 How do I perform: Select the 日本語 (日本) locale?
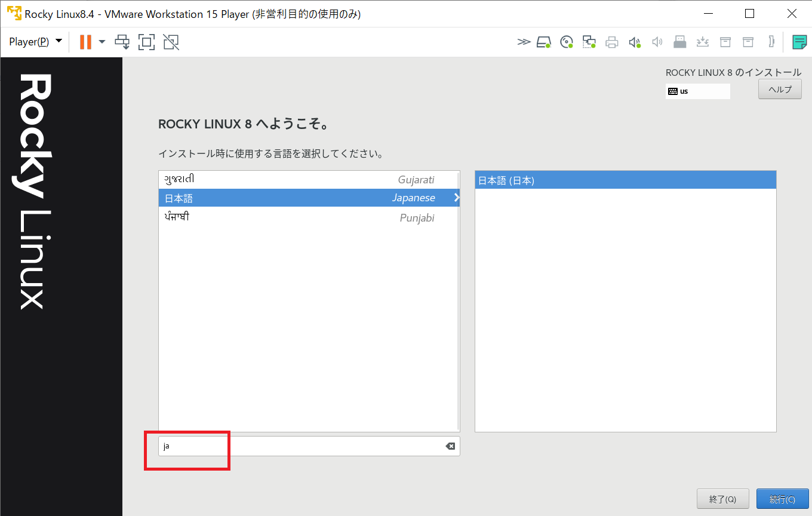point(625,180)
